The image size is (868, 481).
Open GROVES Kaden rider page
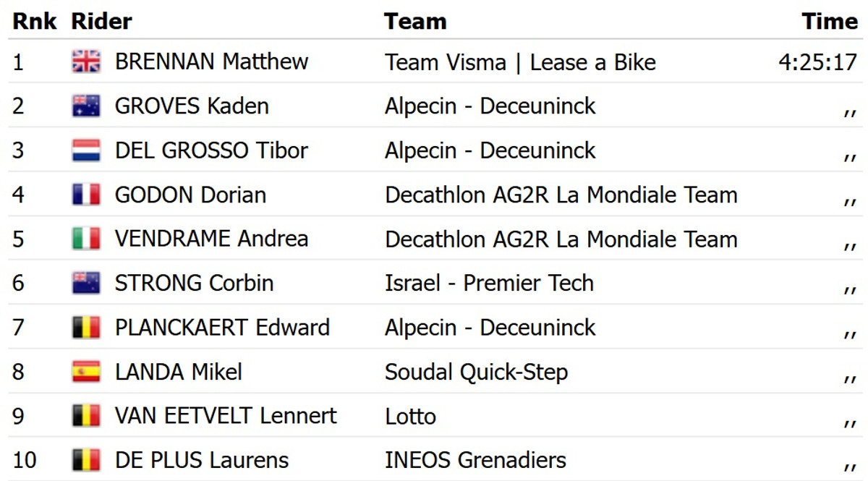(x=192, y=106)
